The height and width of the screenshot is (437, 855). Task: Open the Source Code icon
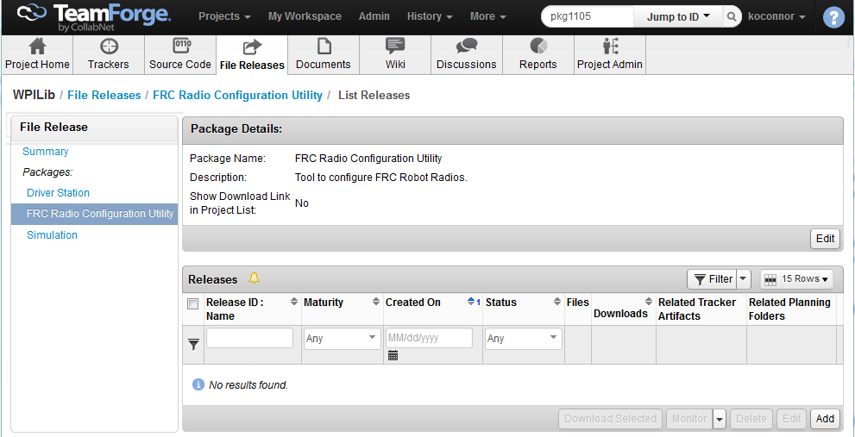[x=180, y=46]
